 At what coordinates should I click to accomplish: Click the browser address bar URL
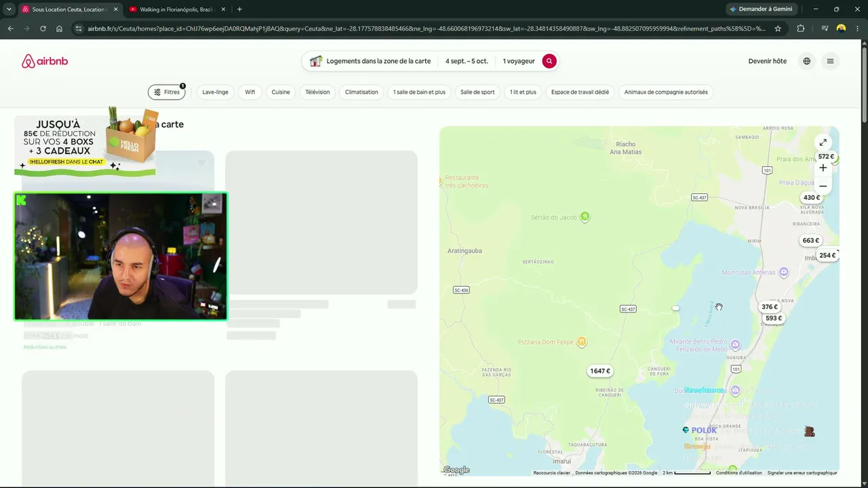pyautogui.click(x=426, y=28)
